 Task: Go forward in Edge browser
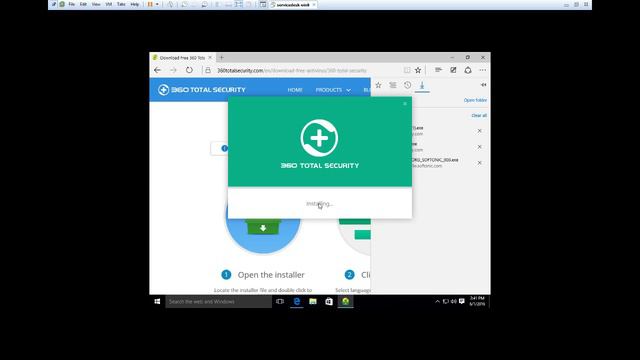173,70
